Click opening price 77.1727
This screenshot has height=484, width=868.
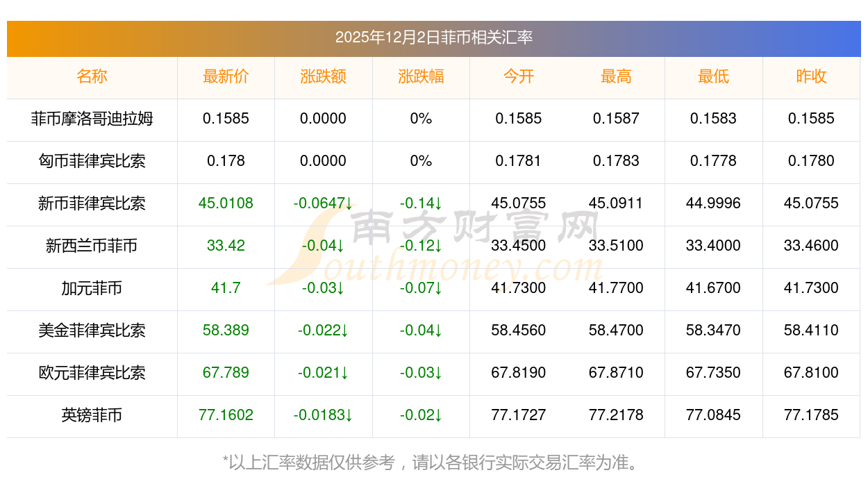pyautogui.click(x=519, y=415)
